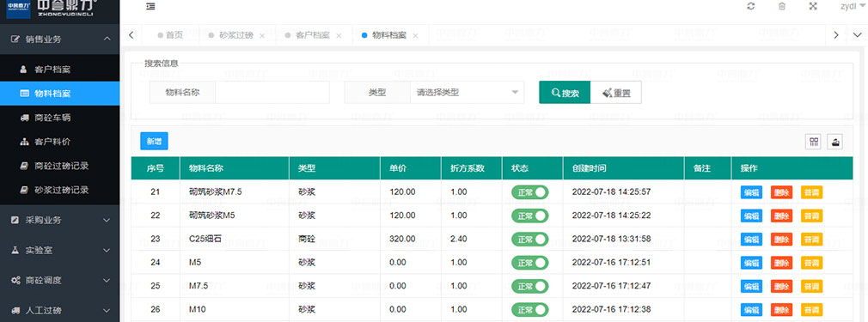
Task: Toggle status switch for C25细石 row
Action: coord(529,239)
